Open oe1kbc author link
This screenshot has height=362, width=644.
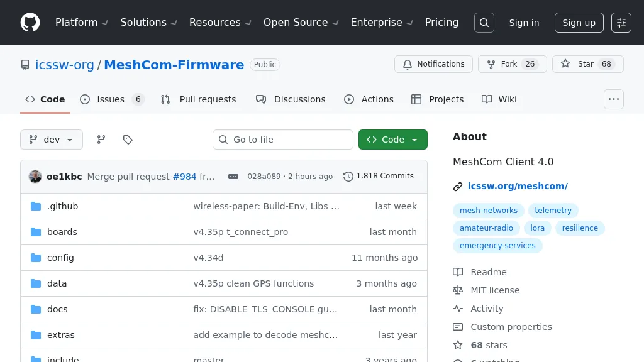(64, 177)
